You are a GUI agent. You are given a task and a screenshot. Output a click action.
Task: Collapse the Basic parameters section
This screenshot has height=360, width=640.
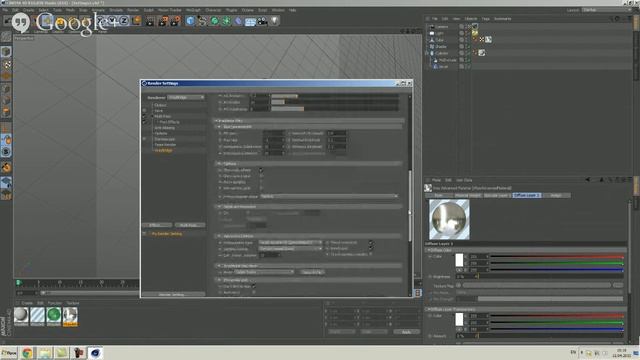(x=219, y=127)
